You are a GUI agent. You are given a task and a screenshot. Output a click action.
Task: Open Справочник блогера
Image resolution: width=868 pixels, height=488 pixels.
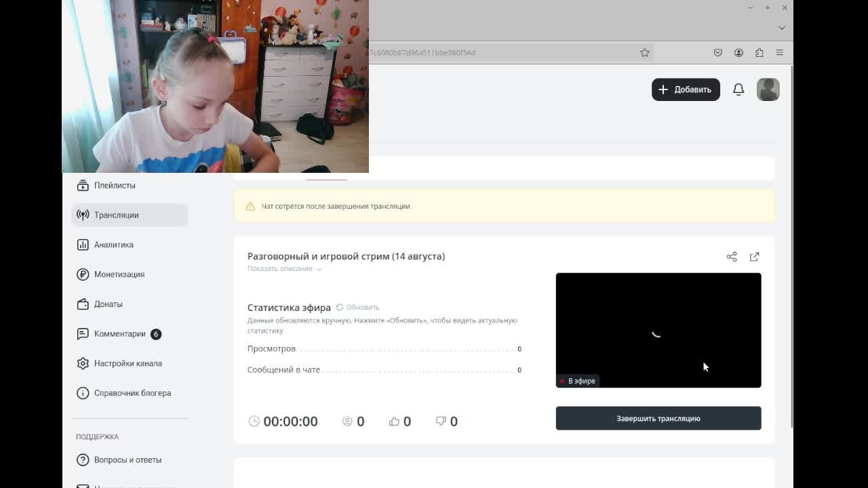[129, 393]
